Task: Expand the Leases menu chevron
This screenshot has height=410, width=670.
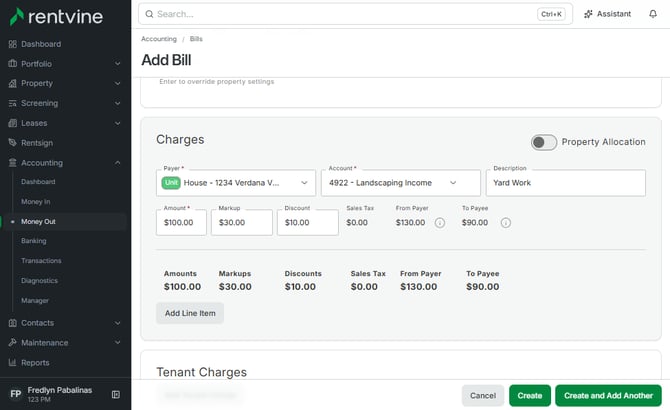Action: pos(118,123)
